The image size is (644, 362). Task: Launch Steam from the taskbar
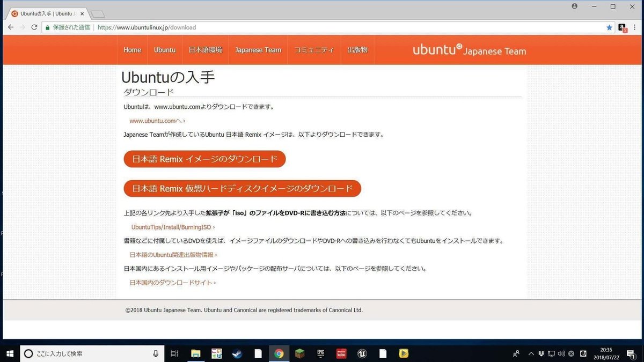coord(236,353)
